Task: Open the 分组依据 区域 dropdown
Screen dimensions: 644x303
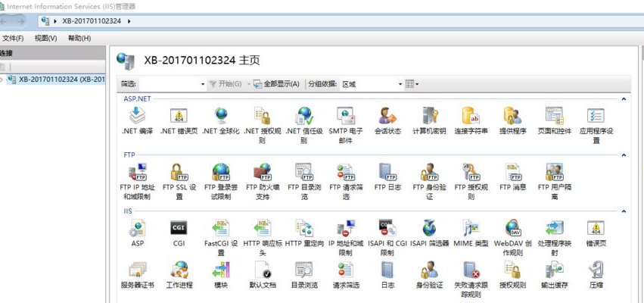Action: pyautogui.click(x=372, y=84)
